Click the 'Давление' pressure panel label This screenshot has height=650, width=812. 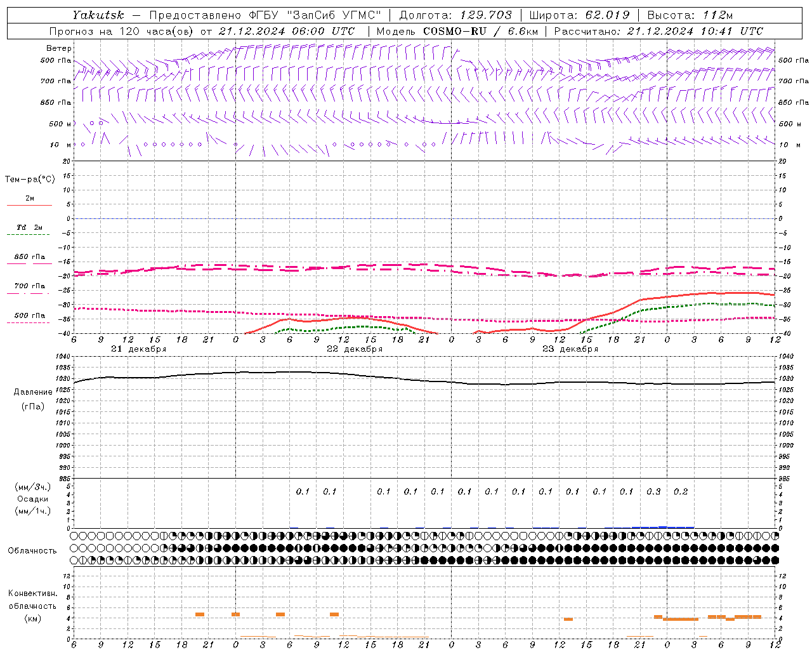(33, 392)
